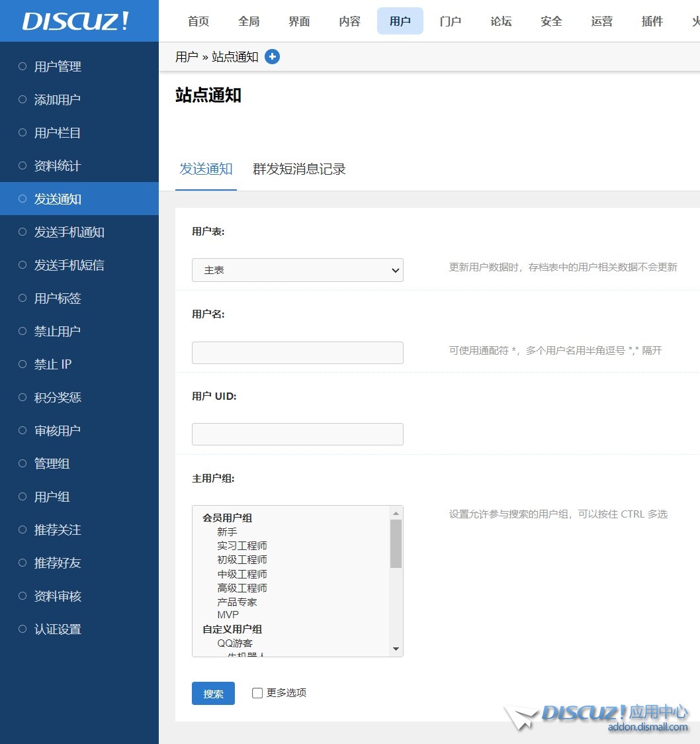The width and height of the screenshot is (700, 744).
Task: Select 初级工程师 in the user group list
Action: pyautogui.click(x=242, y=560)
